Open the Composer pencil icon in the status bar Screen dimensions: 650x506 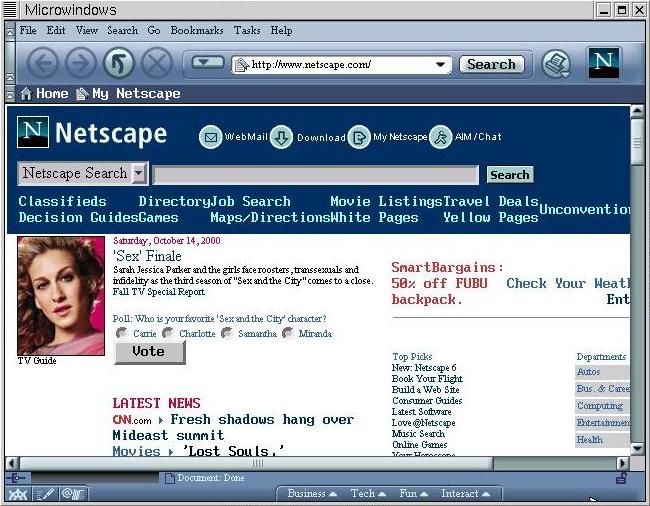click(x=45, y=494)
